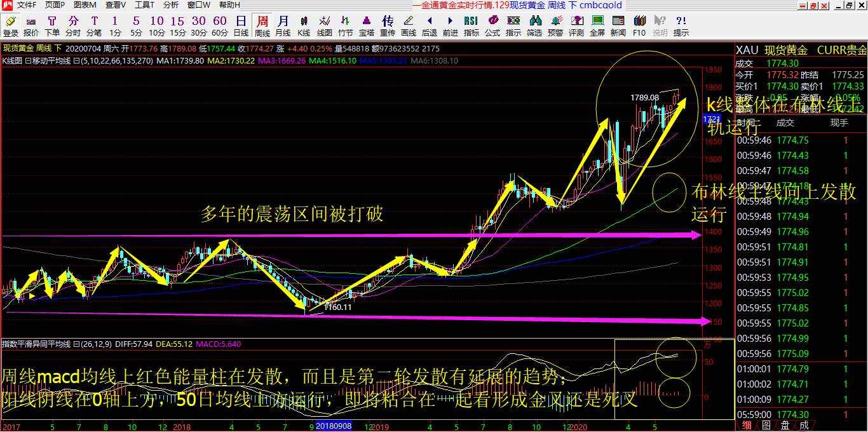This screenshot has height=432, width=868.
Task: Open the 分析 menu
Action: pos(171,5)
